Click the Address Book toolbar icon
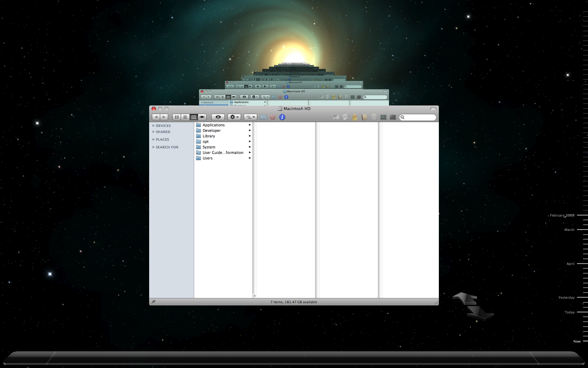 pos(364,117)
